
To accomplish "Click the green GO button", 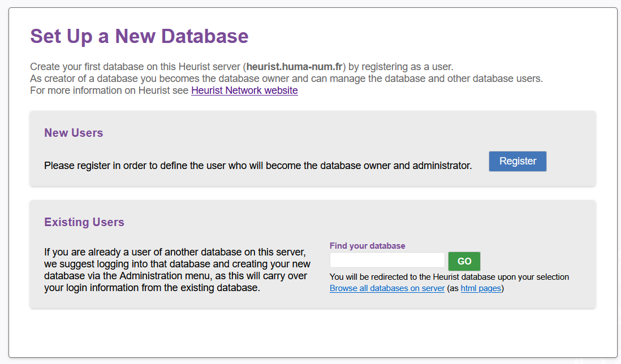I will 464,261.
